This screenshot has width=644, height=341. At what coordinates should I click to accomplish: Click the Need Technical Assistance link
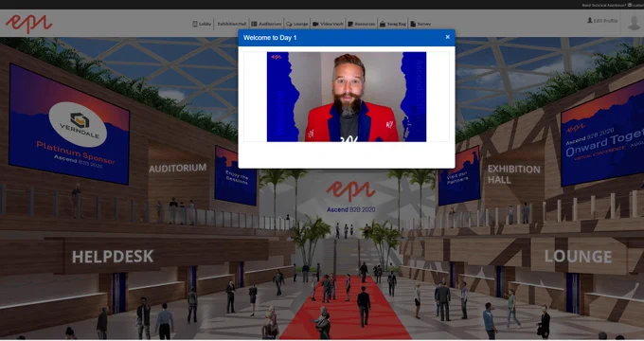[x=604, y=5]
